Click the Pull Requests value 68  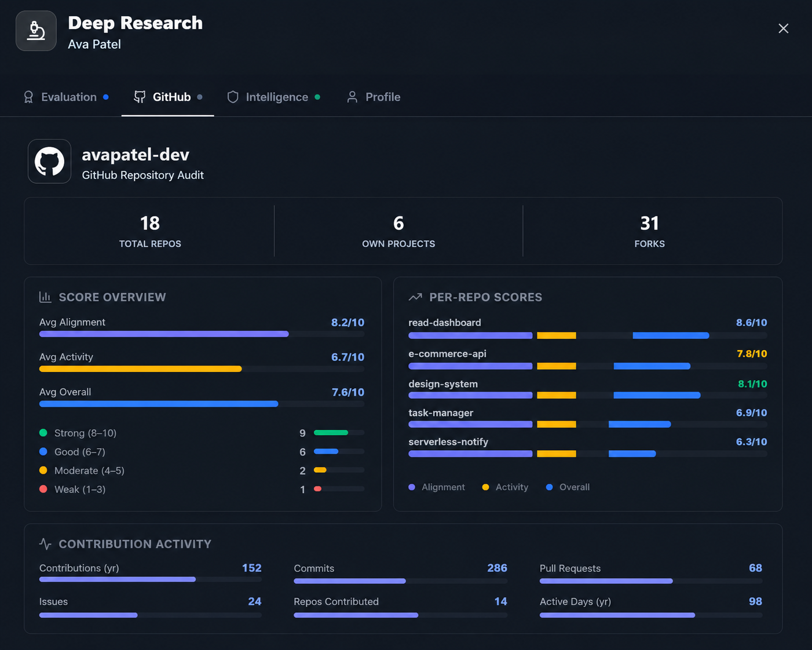click(x=755, y=568)
